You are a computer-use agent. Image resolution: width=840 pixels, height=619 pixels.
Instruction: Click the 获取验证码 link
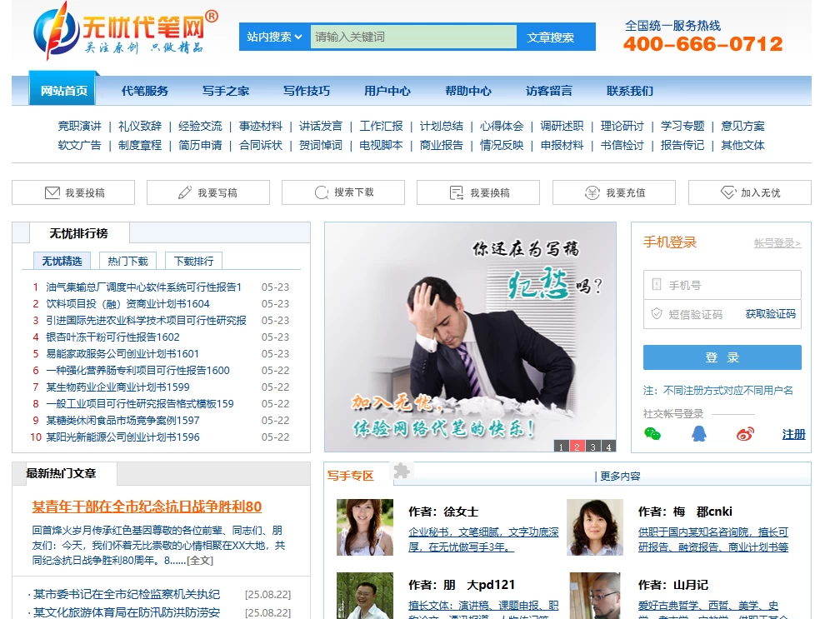point(770,314)
